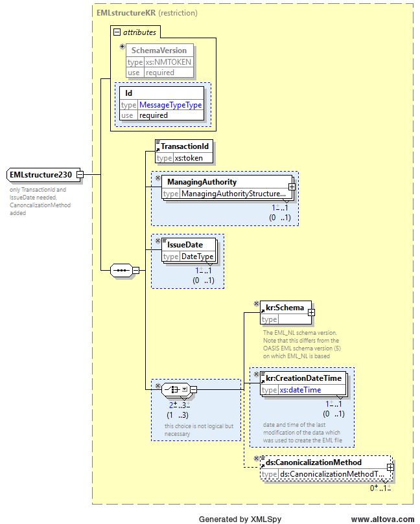
Task: Open the www.altova.com link
Action: pos(382,519)
